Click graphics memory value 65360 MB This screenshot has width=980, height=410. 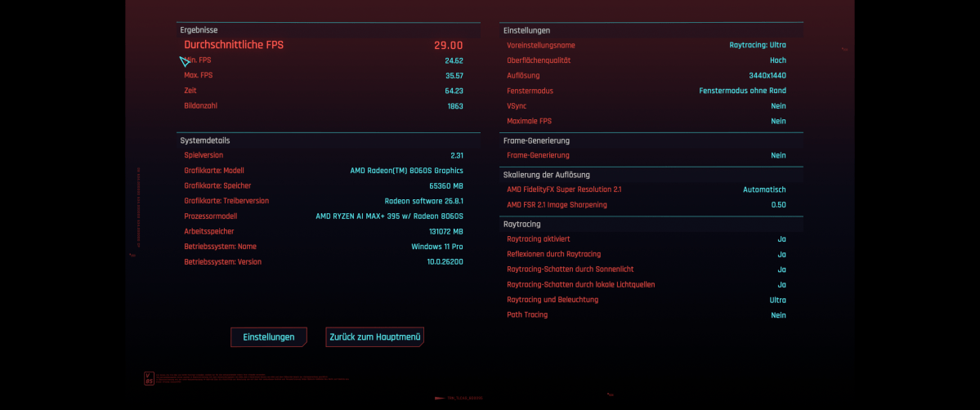tap(446, 186)
